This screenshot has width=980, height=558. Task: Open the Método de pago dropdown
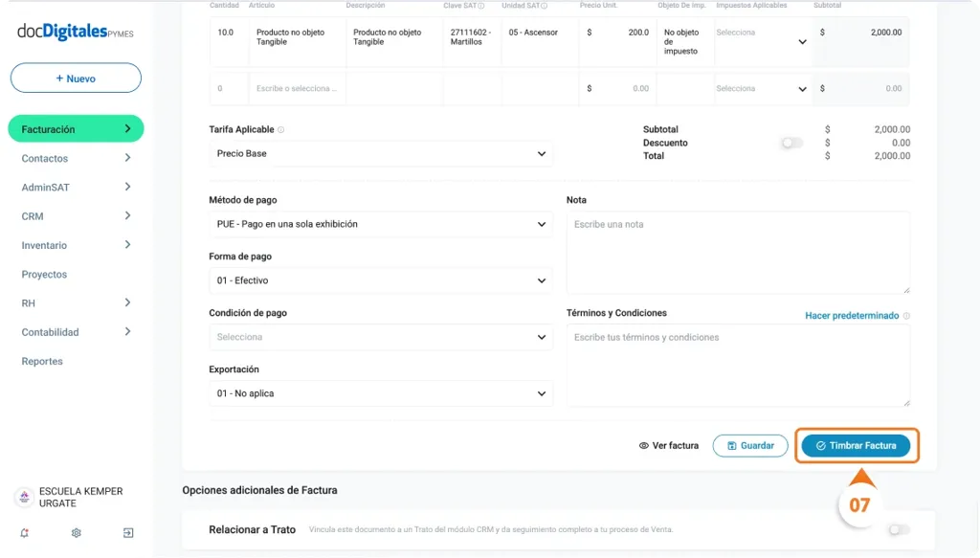point(380,224)
